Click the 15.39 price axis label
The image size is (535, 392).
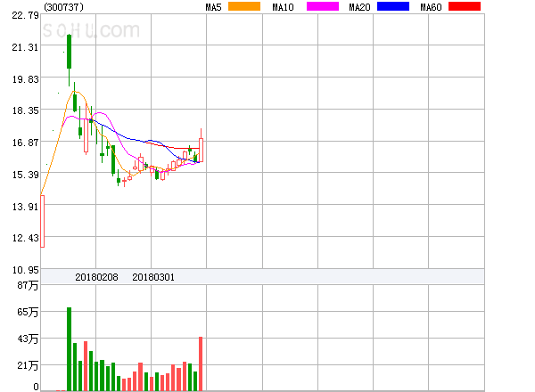coord(26,175)
